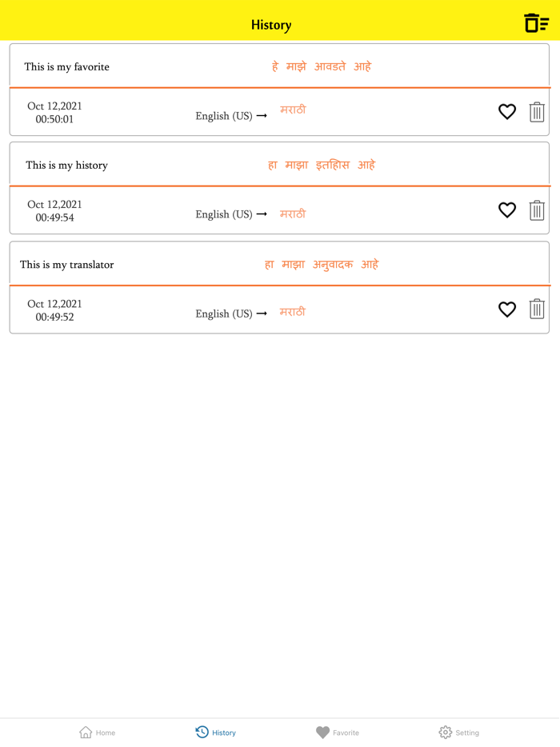Delete the 'This is my translator' entry
This screenshot has width=560, height=747.
(536, 310)
